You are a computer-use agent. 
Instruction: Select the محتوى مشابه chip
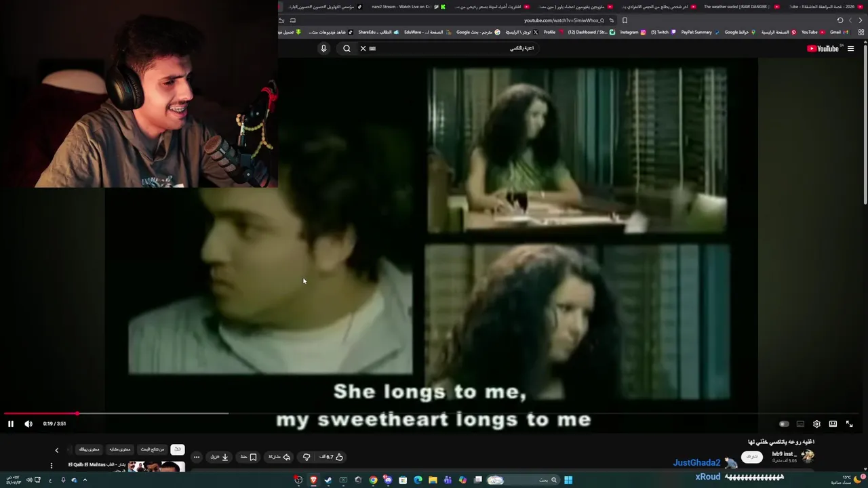(119, 449)
